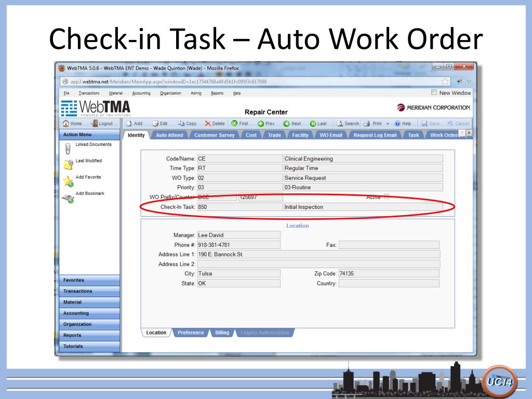Expand the Favorites sidebar section
Image resolution: width=532 pixels, height=399 pixels.
coord(89,280)
